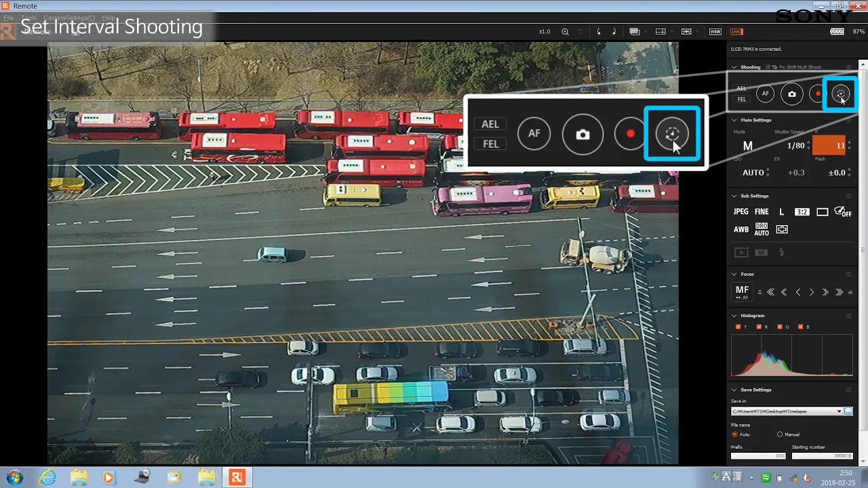The image size is (868, 488).
Task: Click the battery level indicator
Action: coord(837,32)
